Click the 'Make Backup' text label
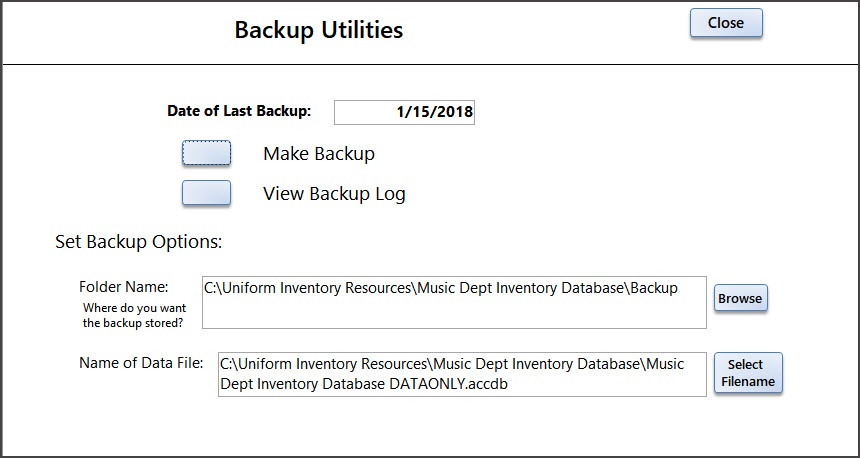 (319, 153)
